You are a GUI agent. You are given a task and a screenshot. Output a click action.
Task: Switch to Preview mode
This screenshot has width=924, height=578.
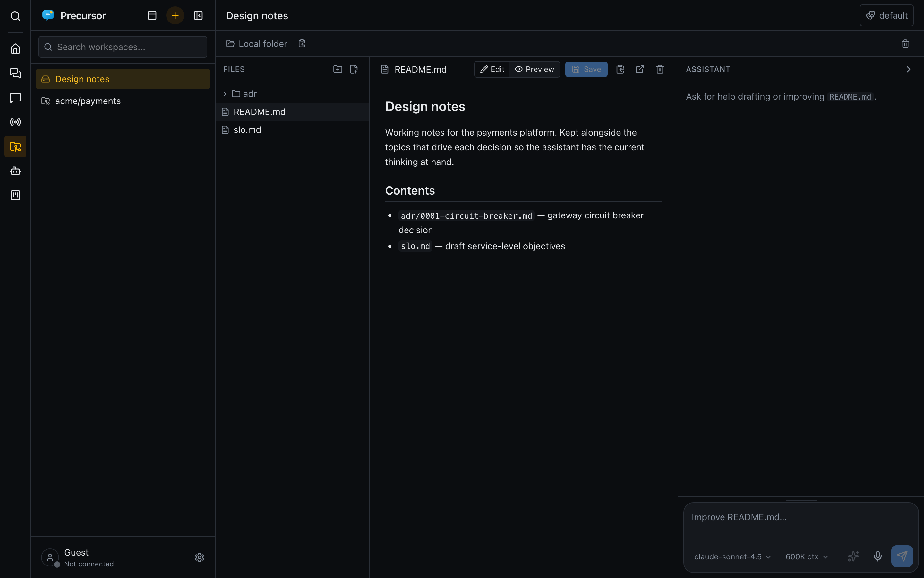(x=535, y=69)
